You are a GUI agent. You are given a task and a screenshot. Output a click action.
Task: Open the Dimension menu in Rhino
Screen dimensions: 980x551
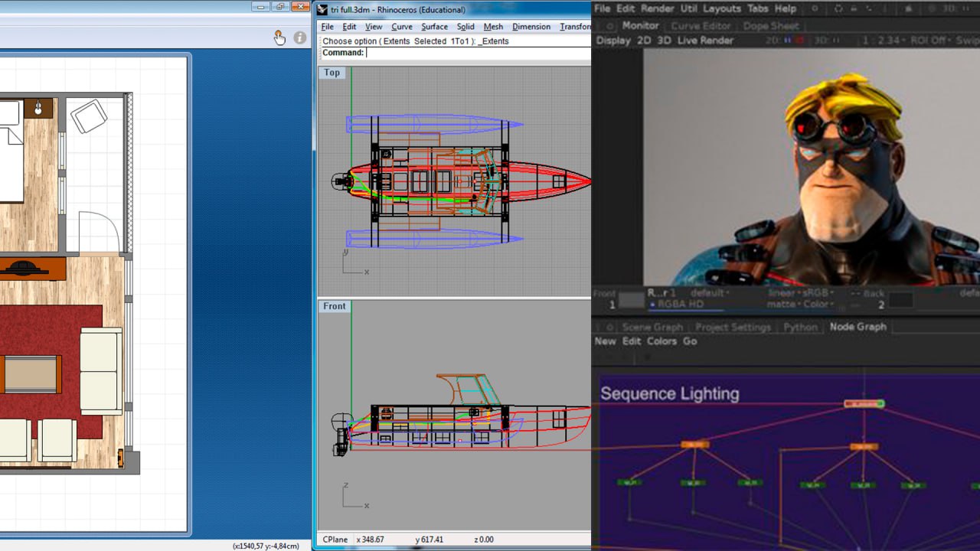(x=531, y=27)
